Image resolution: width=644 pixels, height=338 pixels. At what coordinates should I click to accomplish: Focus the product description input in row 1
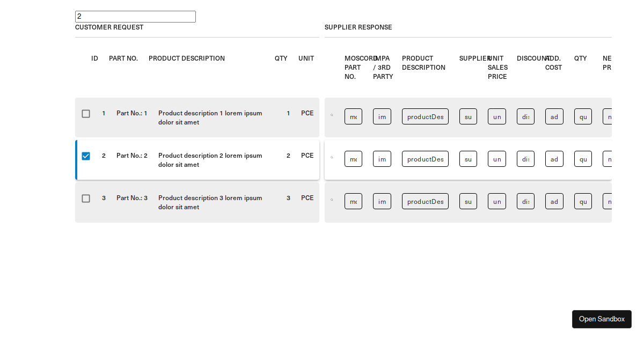(x=425, y=116)
